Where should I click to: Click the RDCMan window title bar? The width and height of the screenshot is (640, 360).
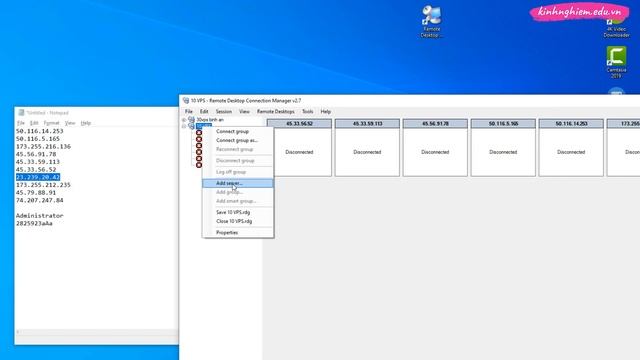tap(409, 100)
